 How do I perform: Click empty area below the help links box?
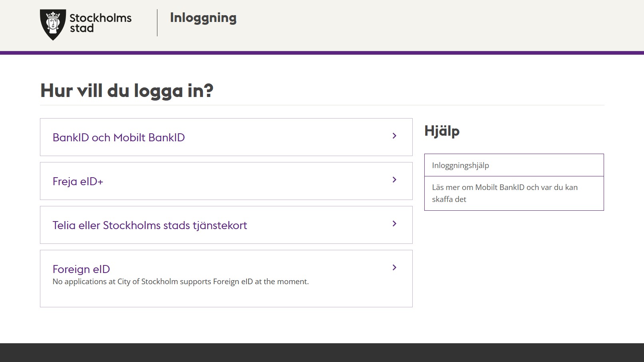[514, 259]
